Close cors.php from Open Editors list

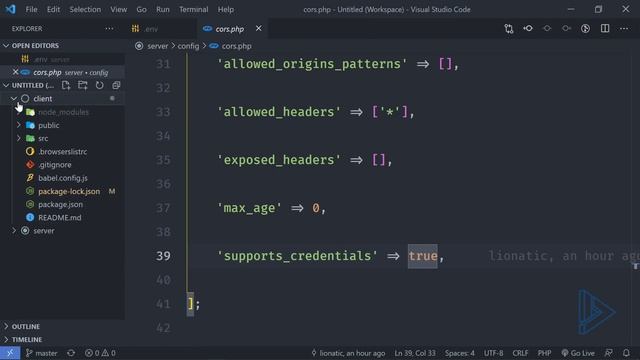tap(16, 72)
